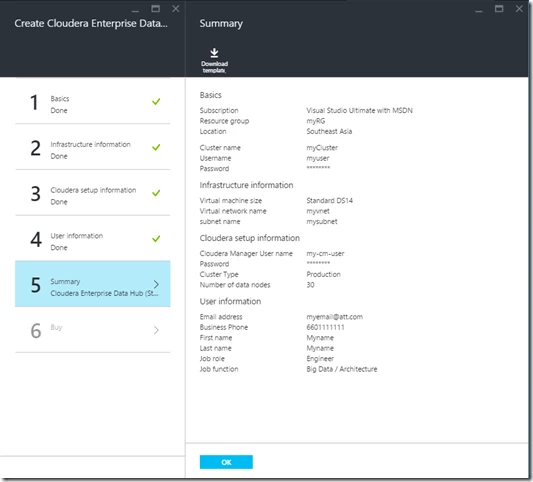Click the Create Cloudera Enterprise Data title
Image resolution: width=533 pixels, height=482 pixels.
tap(91, 23)
